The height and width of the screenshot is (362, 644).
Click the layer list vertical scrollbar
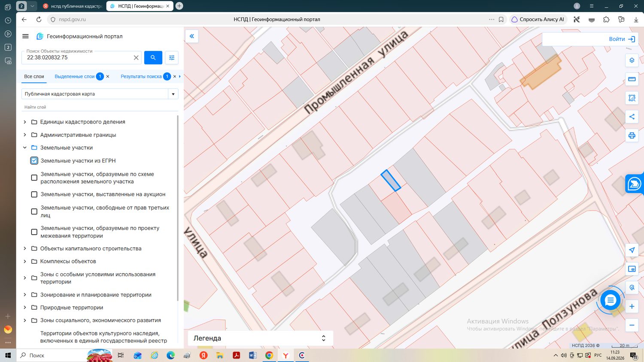(x=178, y=208)
